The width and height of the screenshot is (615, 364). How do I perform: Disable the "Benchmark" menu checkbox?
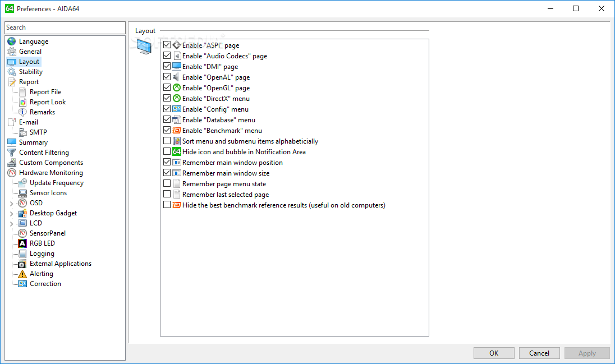pyautogui.click(x=167, y=130)
